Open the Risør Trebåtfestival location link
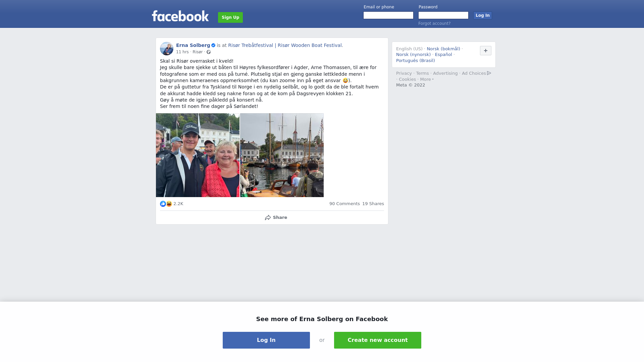The height and width of the screenshot is (362, 644). coord(285,45)
